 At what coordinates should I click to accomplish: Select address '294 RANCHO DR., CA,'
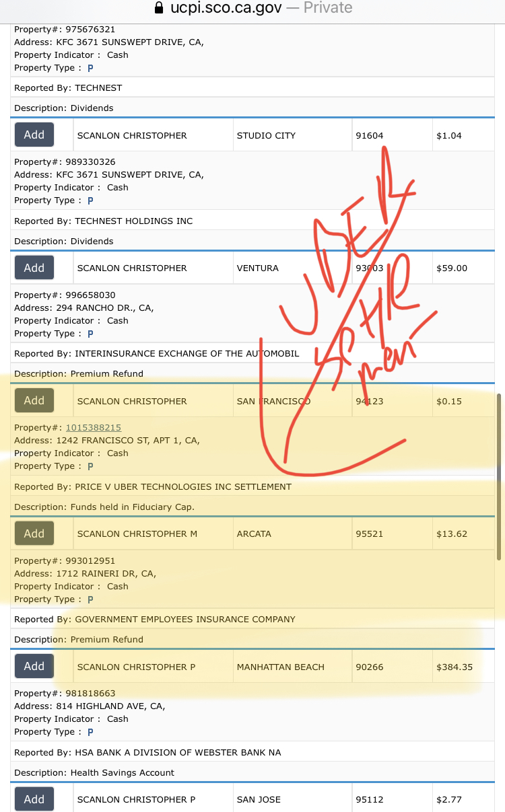tap(105, 308)
